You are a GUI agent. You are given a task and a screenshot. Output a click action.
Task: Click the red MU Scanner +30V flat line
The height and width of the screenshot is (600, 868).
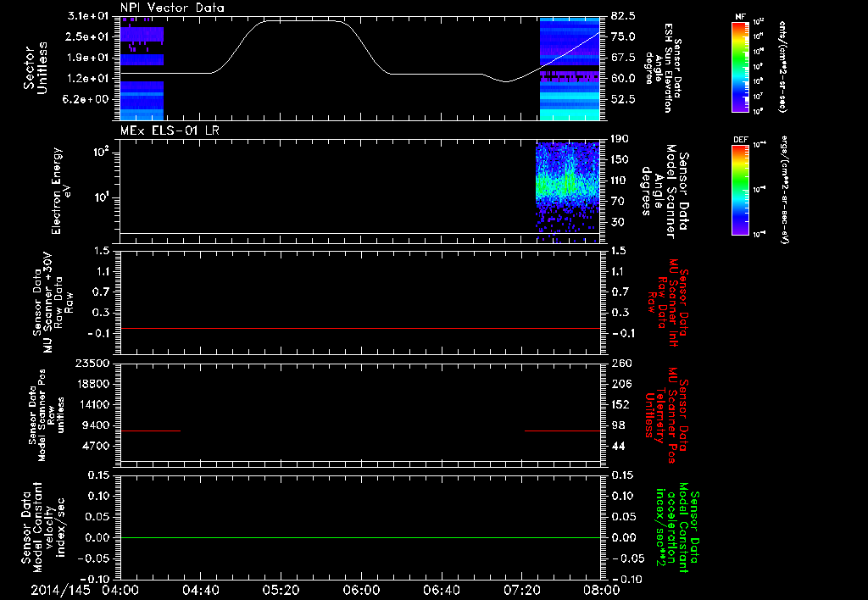click(360, 328)
